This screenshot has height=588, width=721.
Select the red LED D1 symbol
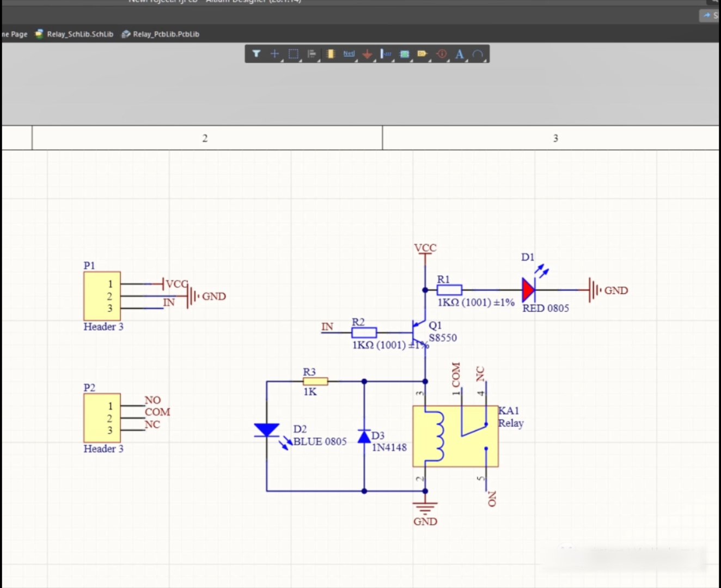point(529,290)
